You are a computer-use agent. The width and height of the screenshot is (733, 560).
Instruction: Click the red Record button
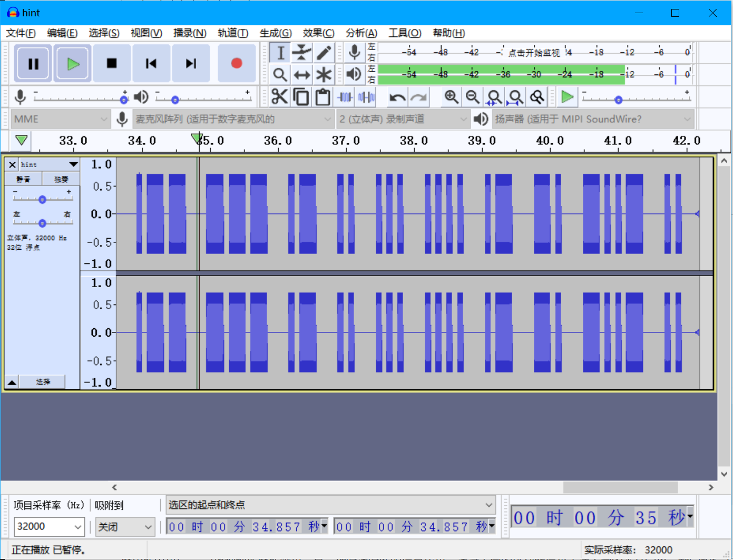[x=237, y=64]
